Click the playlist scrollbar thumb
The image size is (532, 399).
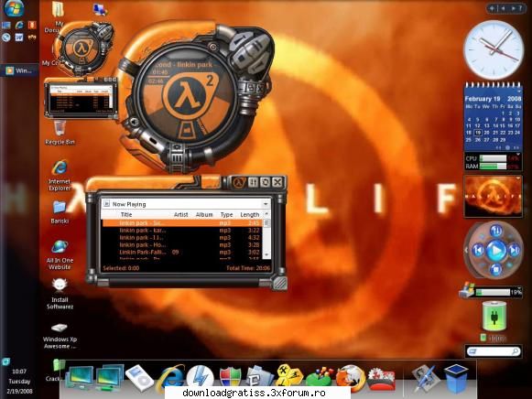(x=266, y=223)
